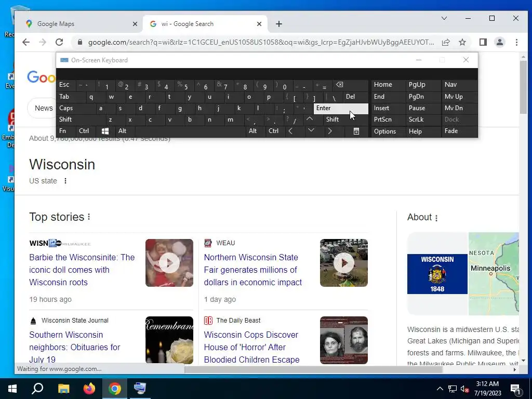Viewport: 532px width, 399px height.
Task: Select the News search filter
Action: point(44,108)
